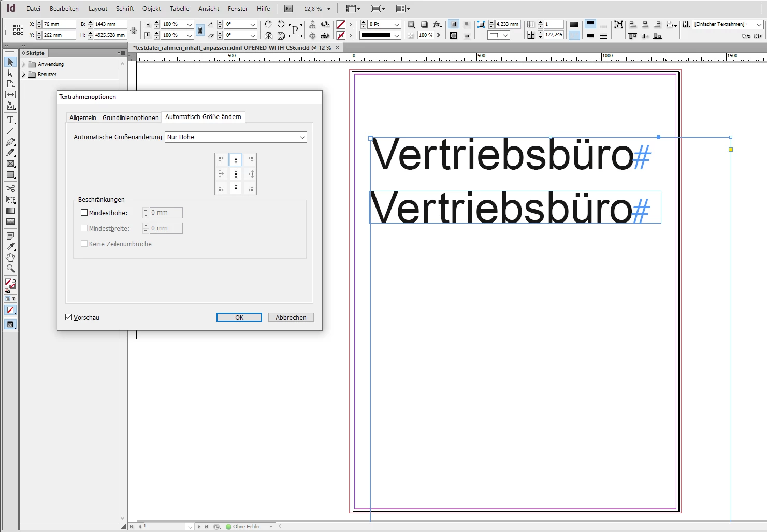Click the X position field

coord(59,24)
